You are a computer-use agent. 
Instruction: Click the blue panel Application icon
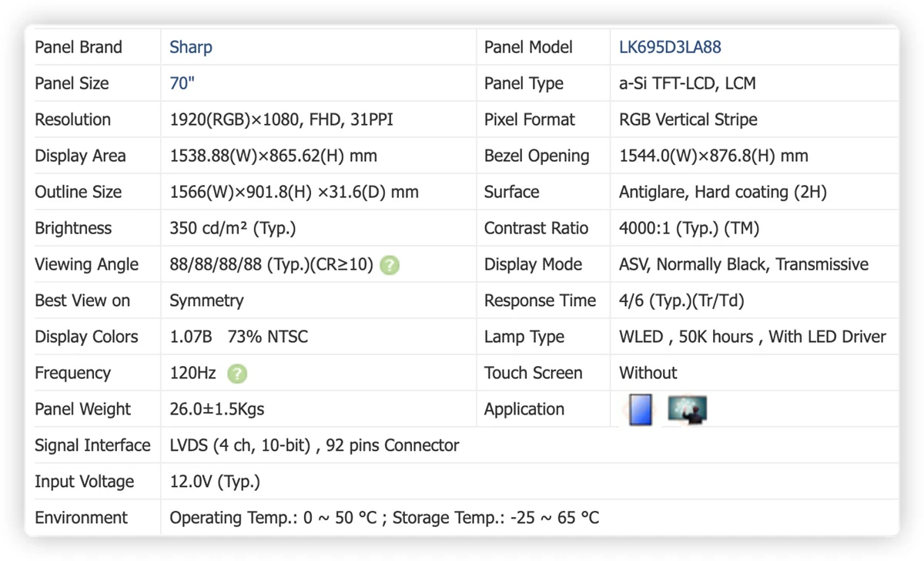[640, 410]
